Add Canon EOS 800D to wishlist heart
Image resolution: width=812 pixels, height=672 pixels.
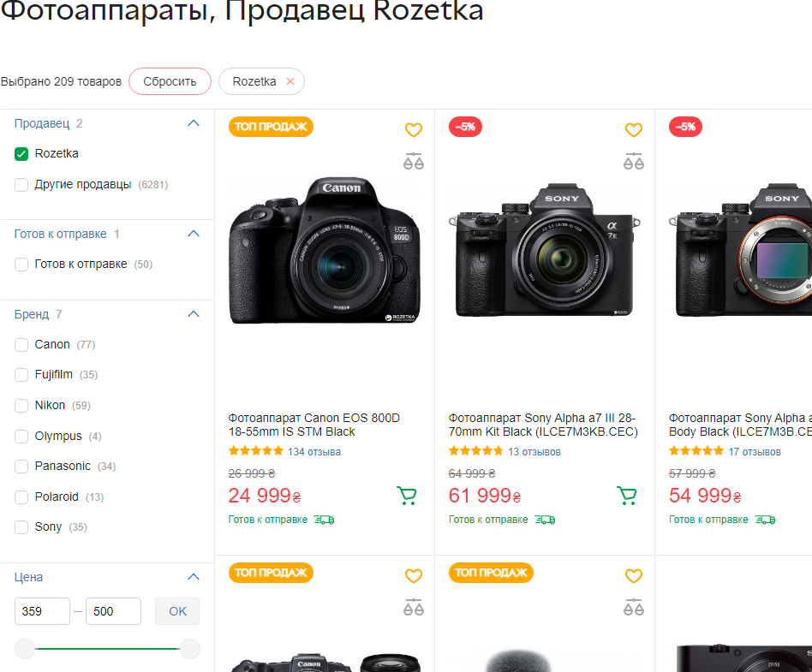[x=414, y=130]
